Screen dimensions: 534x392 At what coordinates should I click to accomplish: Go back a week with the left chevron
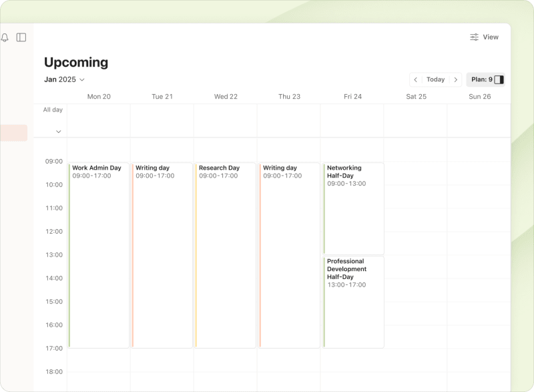point(416,79)
